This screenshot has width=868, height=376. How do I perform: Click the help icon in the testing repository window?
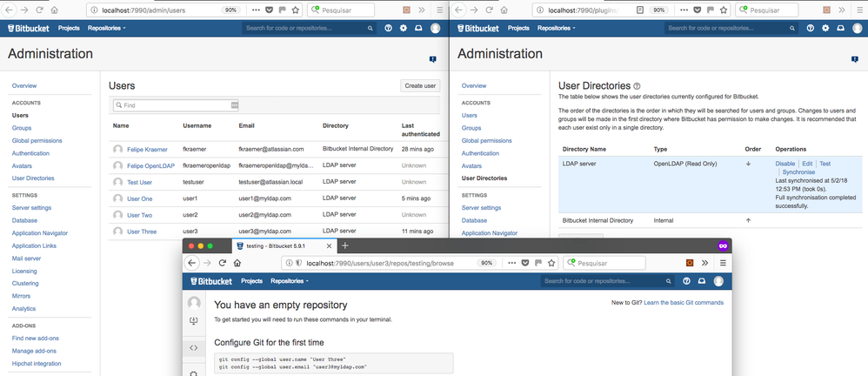686,281
